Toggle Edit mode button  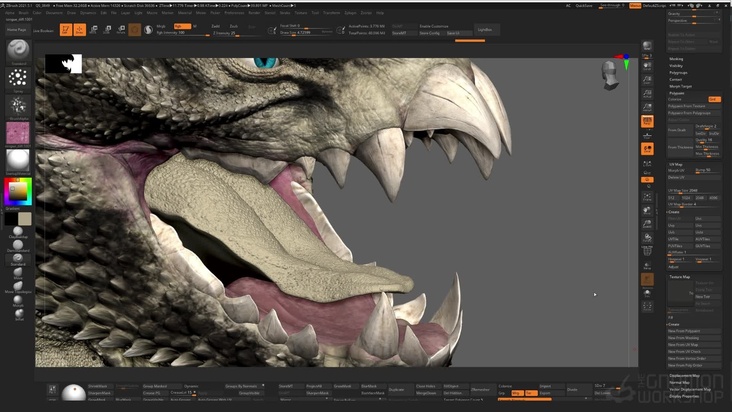point(66,30)
